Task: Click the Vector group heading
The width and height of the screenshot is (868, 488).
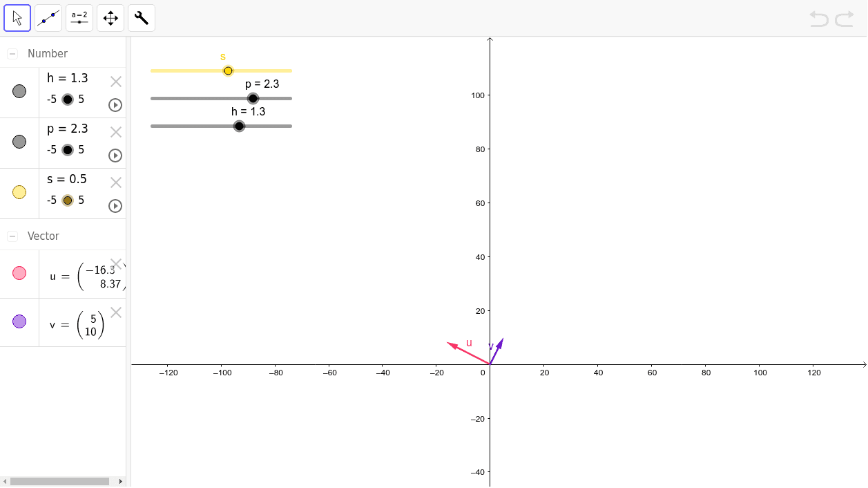Action: tap(44, 236)
